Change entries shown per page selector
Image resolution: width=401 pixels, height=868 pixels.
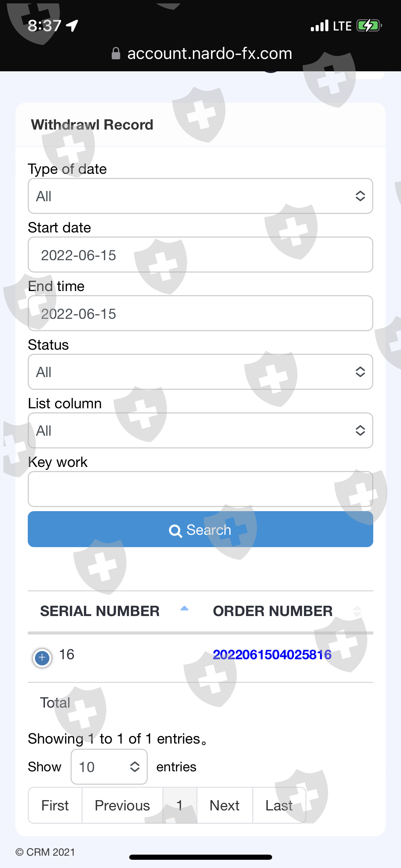point(109,767)
